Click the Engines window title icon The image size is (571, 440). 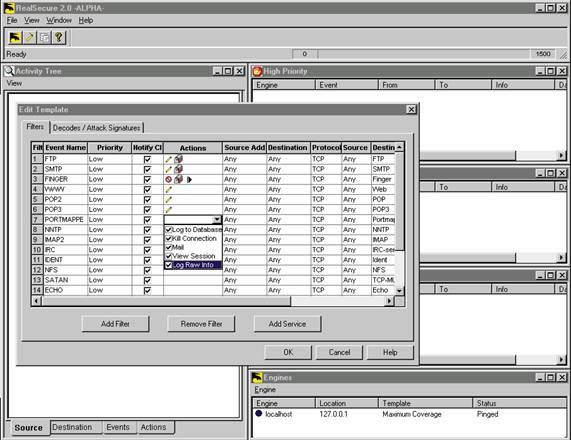point(257,378)
